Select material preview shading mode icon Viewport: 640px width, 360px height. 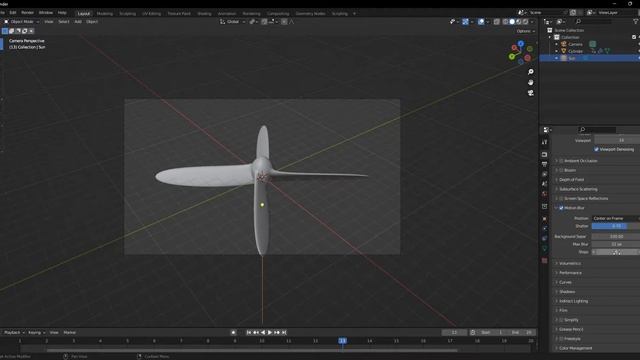tap(518, 22)
